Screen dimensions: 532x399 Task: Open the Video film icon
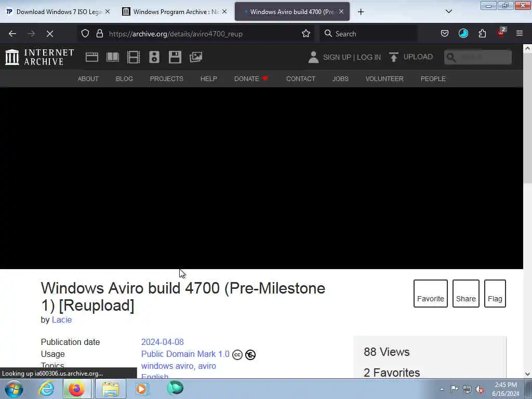pos(134,57)
